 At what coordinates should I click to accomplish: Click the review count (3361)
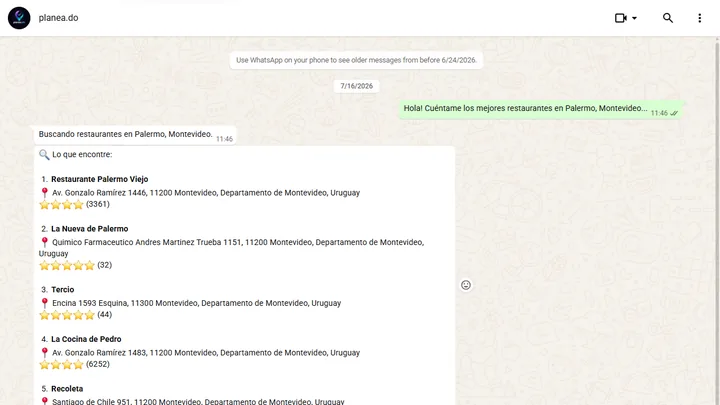click(98, 204)
